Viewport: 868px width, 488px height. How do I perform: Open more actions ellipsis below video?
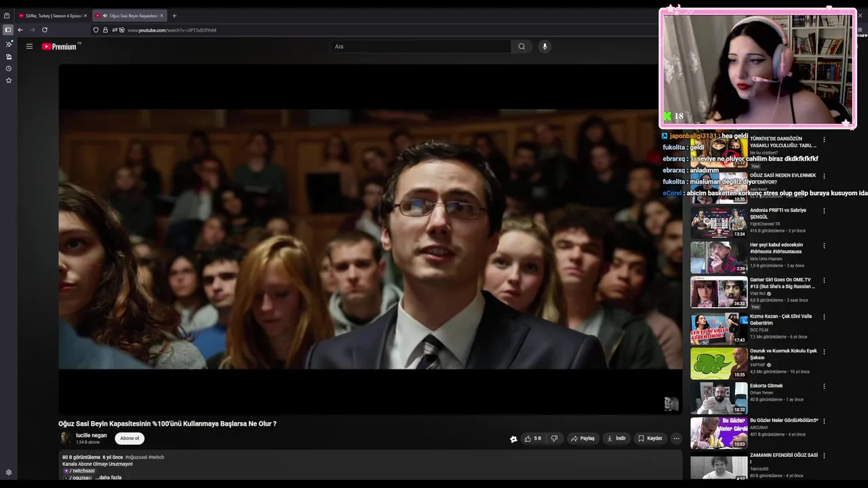click(676, 439)
